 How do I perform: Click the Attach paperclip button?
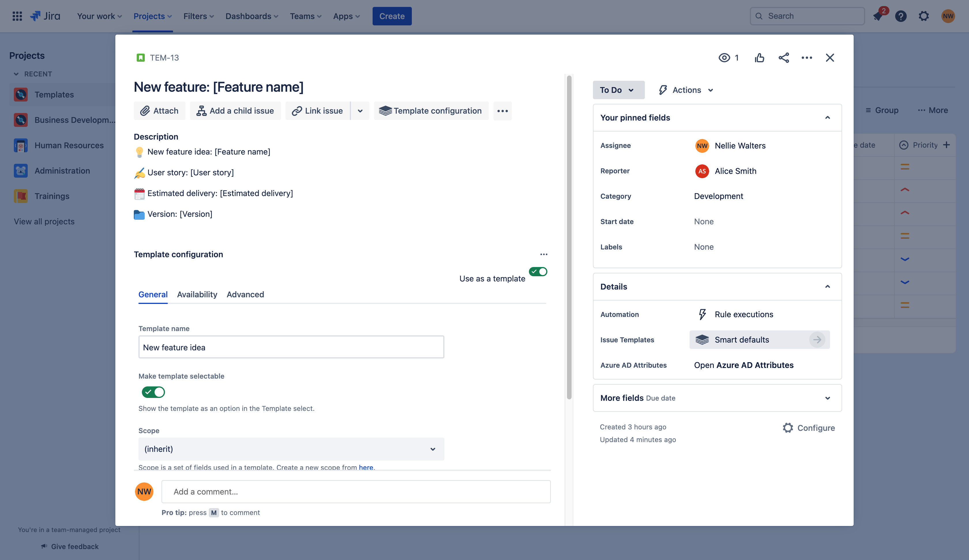click(159, 111)
